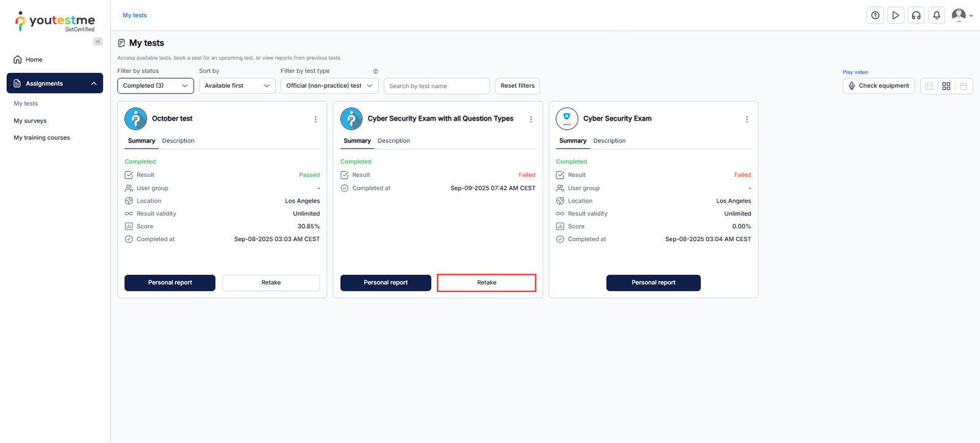Switch to calendar view icon

click(963, 86)
